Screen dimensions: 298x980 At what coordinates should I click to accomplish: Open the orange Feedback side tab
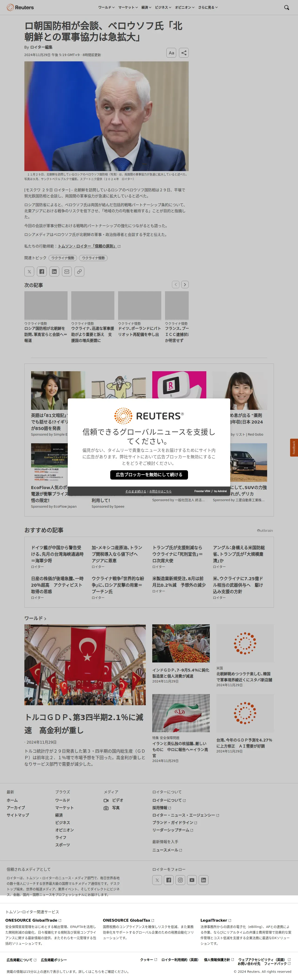point(294,447)
